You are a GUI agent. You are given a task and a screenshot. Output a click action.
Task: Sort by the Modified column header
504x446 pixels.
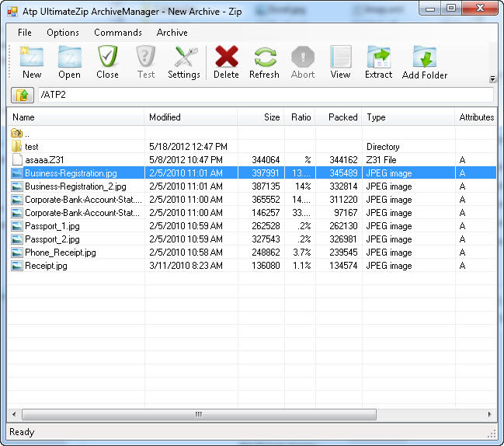pyautogui.click(x=191, y=117)
